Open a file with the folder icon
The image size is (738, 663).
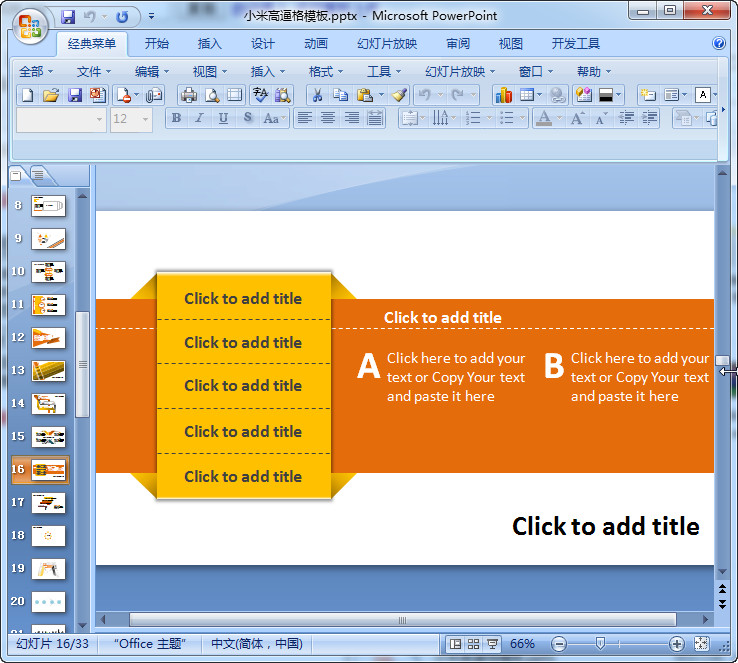(51, 96)
